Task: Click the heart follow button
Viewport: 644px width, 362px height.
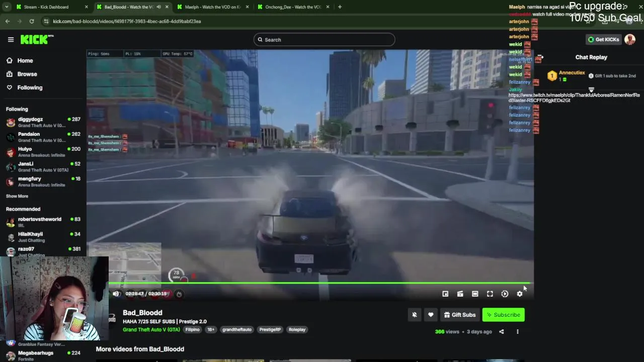Action: (x=431, y=315)
